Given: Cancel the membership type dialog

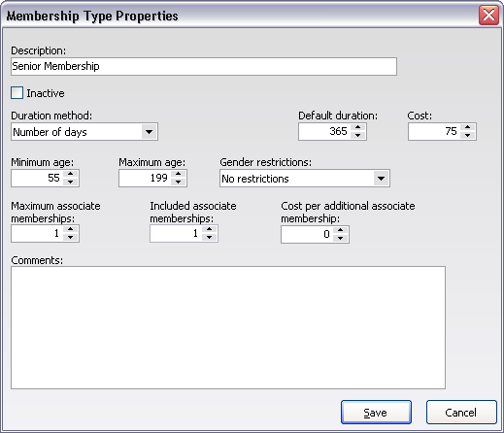Looking at the screenshot, I should tap(461, 413).
